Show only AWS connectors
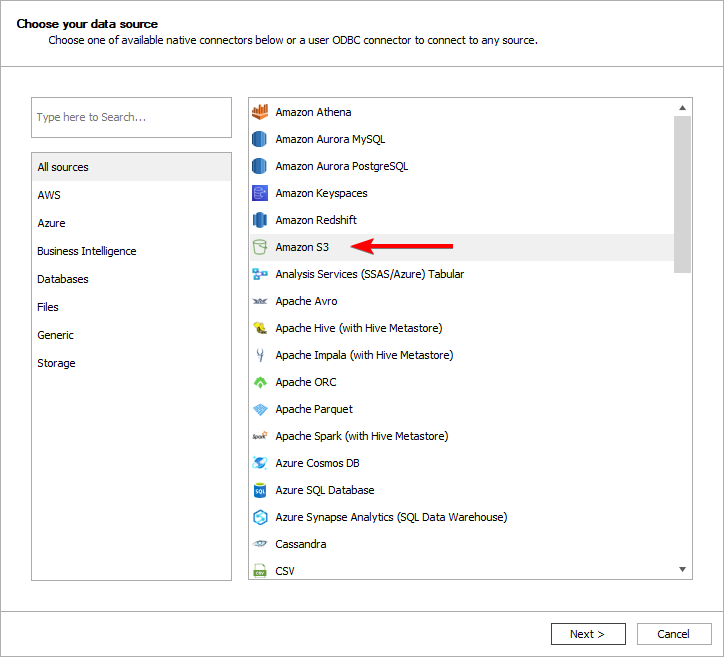The height and width of the screenshot is (657, 724). tap(131, 195)
